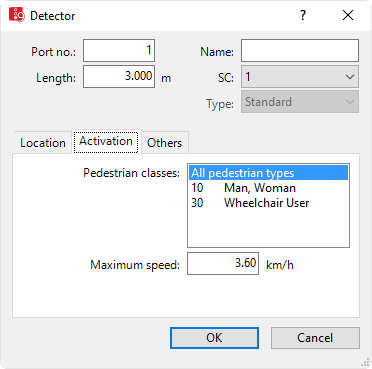Click empty area of pedestrian classes list
The height and width of the screenshot is (369, 372).
click(x=268, y=229)
